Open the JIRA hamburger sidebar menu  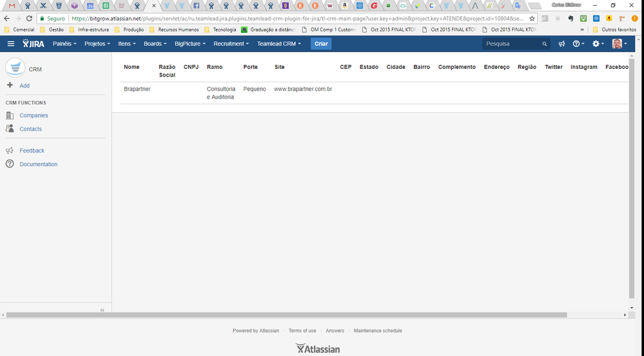tap(11, 44)
